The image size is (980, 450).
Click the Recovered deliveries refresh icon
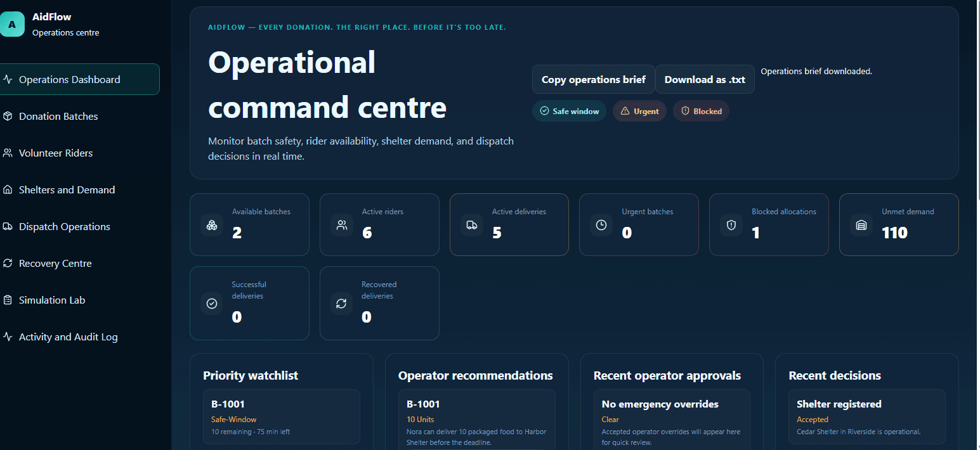point(341,304)
